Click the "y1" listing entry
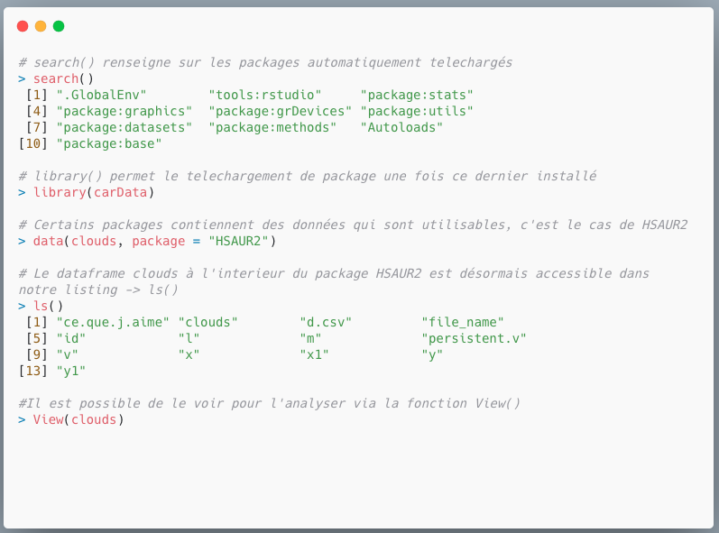The height and width of the screenshot is (533, 719). [x=71, y=371]
